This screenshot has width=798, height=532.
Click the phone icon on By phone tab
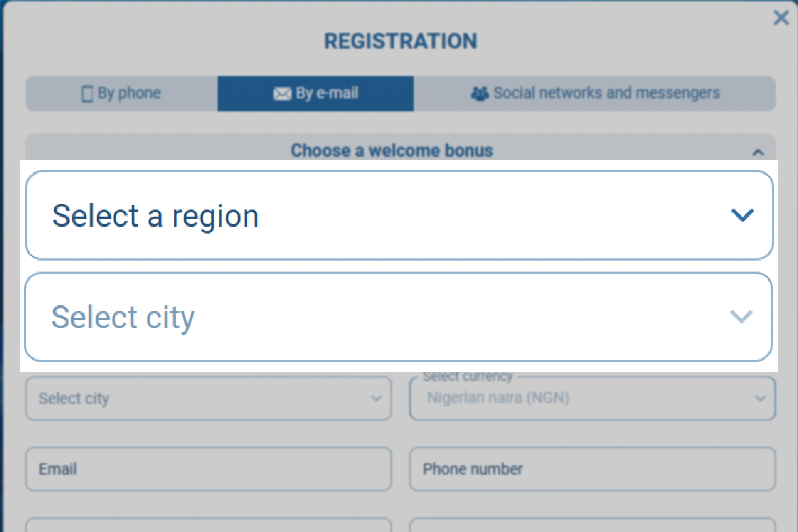87,94
